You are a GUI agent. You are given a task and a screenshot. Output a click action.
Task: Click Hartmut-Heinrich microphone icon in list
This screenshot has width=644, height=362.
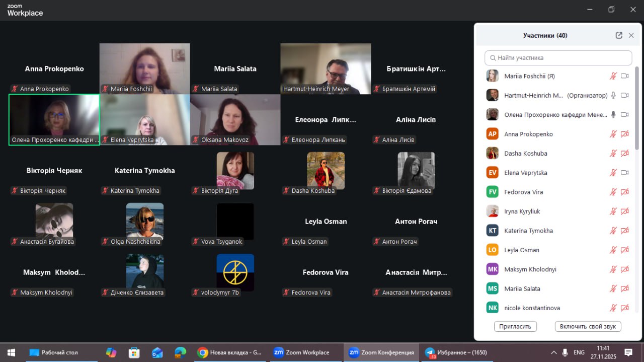click(613, 95)
